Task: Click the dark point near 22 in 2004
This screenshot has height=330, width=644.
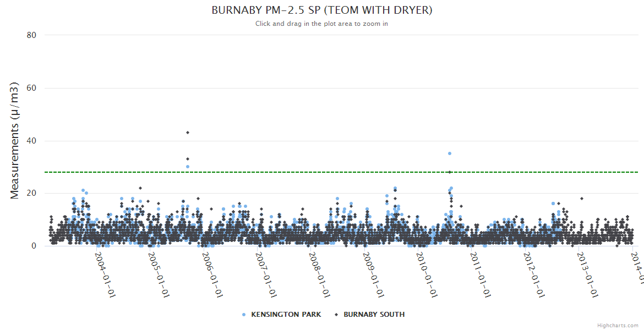Action: pos(140,188)
